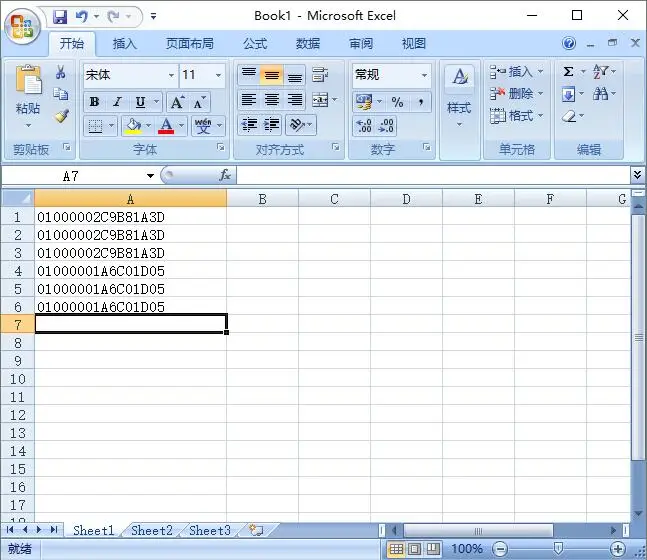Decrease the font size with the small A
647x560 pixels.
tap(199, 102)
